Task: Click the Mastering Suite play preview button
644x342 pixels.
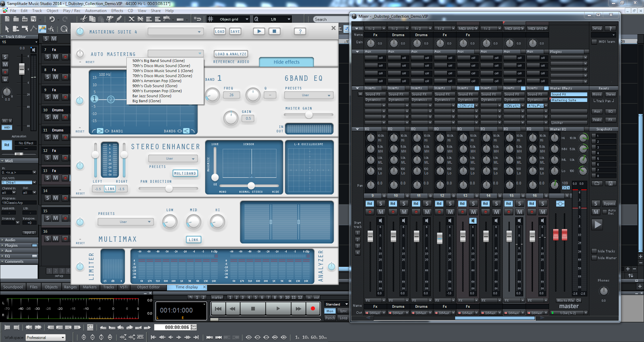Action: [x=259, y=31]
